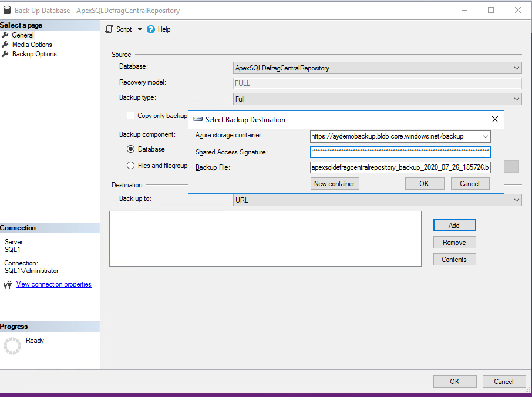The width and height of the screenshot is (532, 397).
Task: Open the Backup type dropdown
Action: (x=516, y=99)
